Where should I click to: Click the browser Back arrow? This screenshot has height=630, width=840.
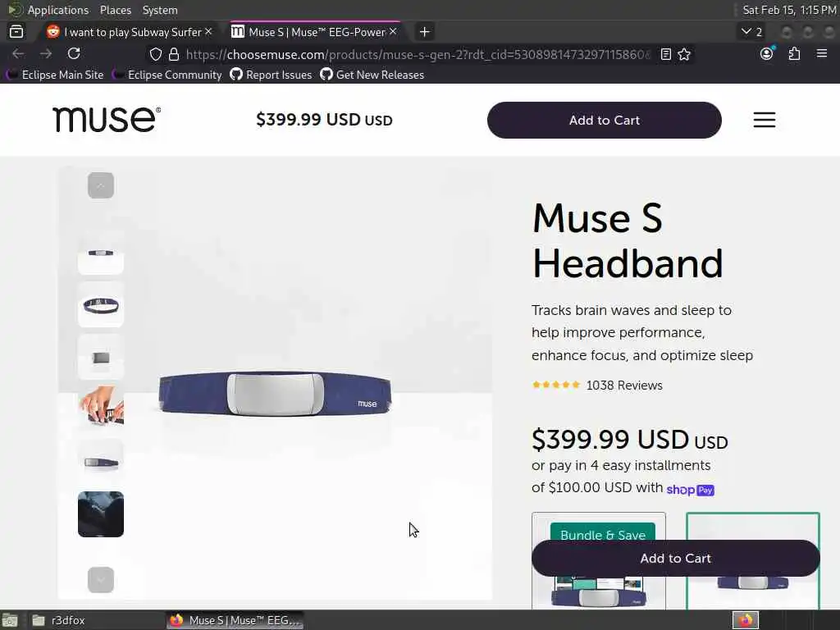tap(18, 53)
